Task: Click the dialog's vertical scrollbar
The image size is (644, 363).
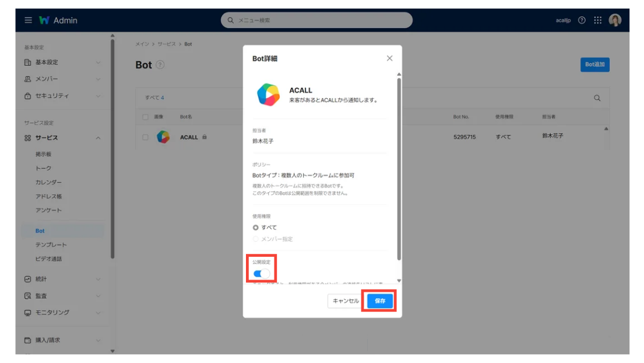Action: coord(399,169)
